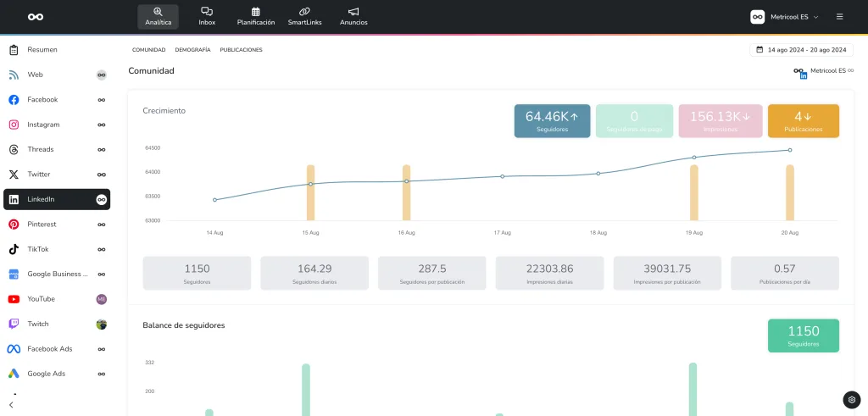Toggle the Publicaciones orange metric card
Screen dimensions: 868x416
803,120
